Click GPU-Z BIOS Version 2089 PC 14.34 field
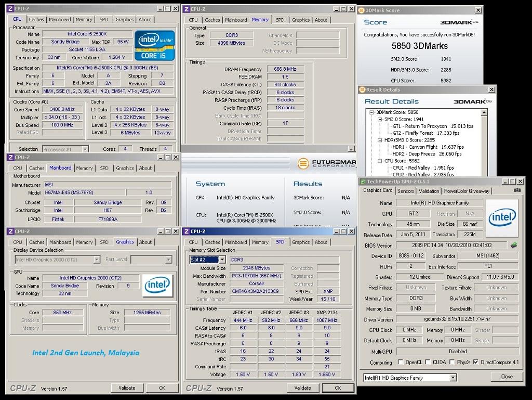Screen dimensions: 532x400 451,245
